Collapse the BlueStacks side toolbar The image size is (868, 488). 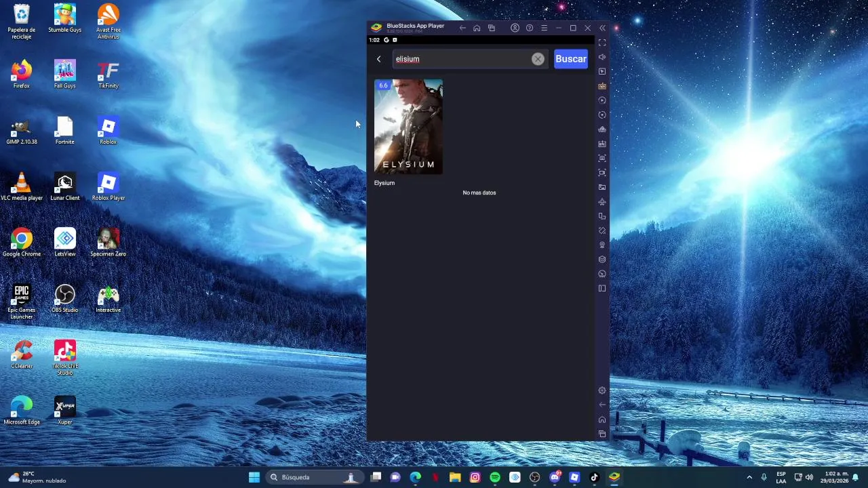pos(602,28)
